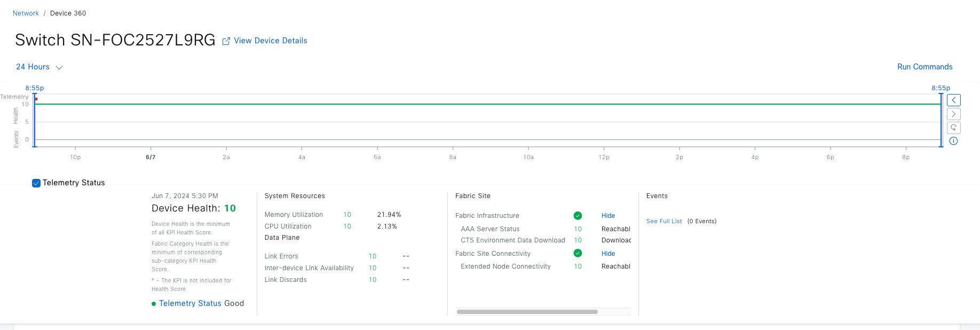Collapse Fabric Infrastructure using its Hide link
The image size is (980, 330).
point(608,216)
